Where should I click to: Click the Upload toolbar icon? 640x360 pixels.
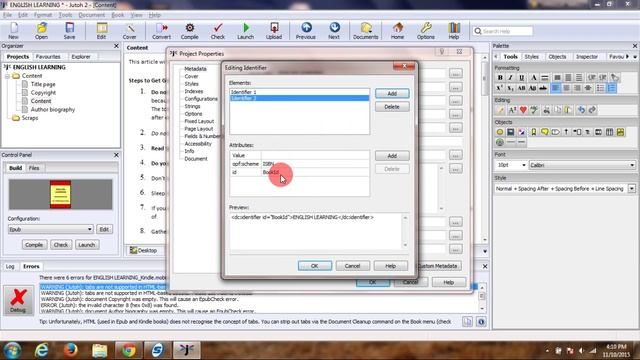274,31
